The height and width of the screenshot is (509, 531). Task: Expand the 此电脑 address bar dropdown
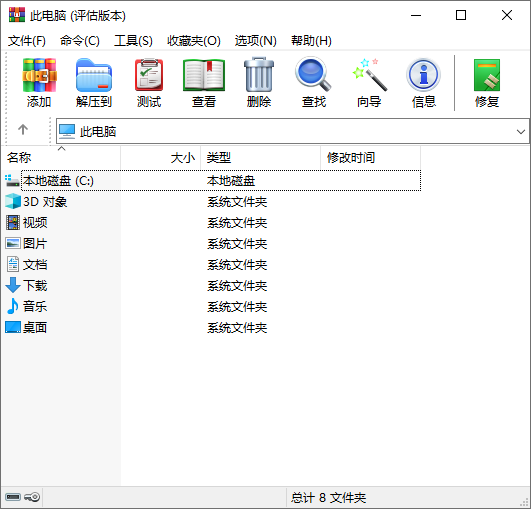click(x=521, y=131)
